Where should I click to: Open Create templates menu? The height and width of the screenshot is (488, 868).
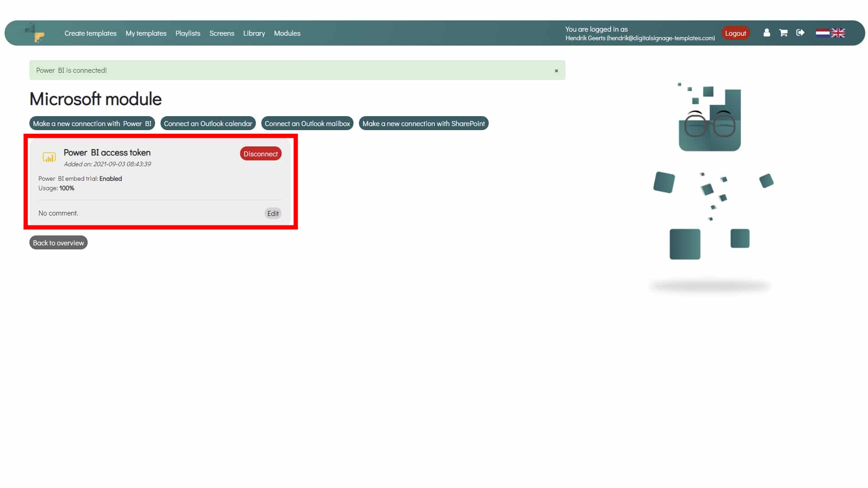coord(90,33)
